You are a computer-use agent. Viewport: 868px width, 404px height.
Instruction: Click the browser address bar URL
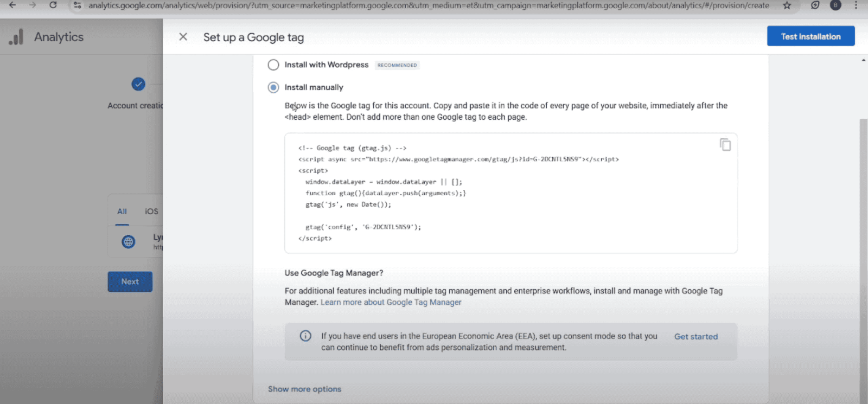click(429, 5)
